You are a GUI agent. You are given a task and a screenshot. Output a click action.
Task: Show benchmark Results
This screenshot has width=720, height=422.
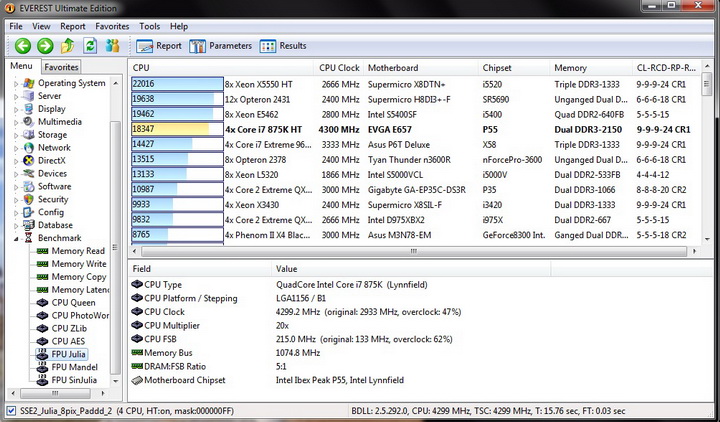tap(283, 46)
